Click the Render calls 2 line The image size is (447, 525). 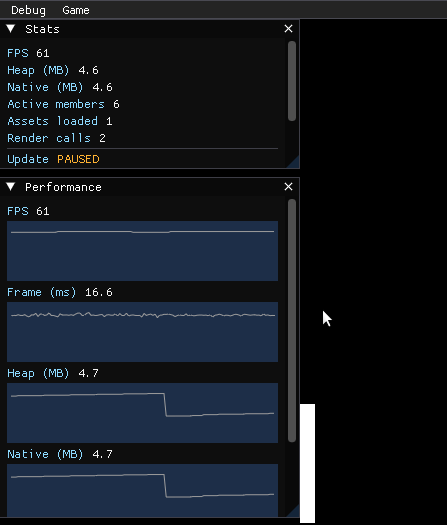click(56, 138)
